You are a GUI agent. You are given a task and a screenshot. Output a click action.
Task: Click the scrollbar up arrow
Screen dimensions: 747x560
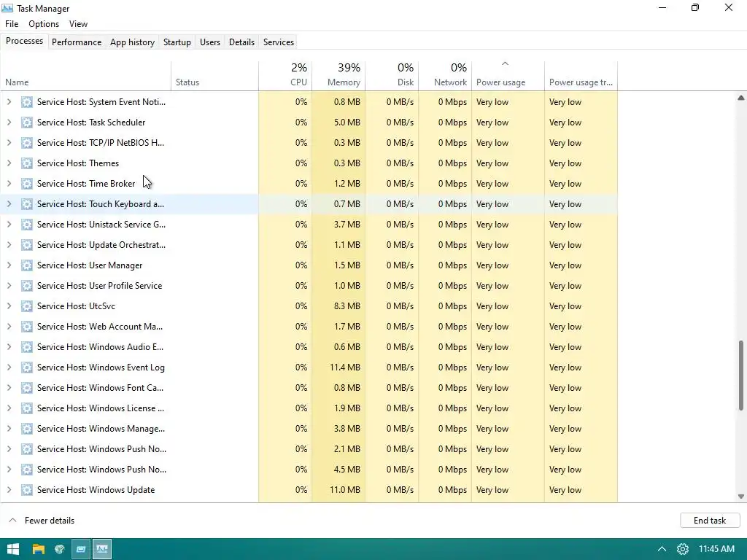(x=741, y=98)
